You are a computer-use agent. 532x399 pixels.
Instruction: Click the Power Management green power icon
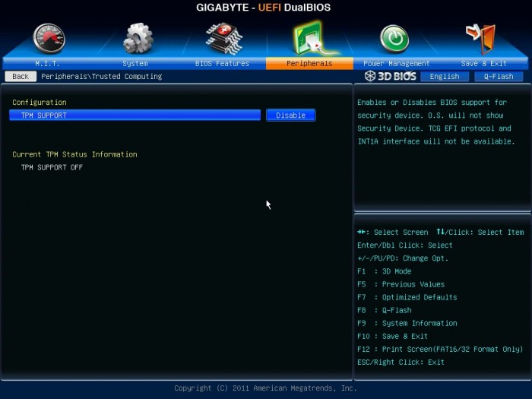(x=394, y=38)
